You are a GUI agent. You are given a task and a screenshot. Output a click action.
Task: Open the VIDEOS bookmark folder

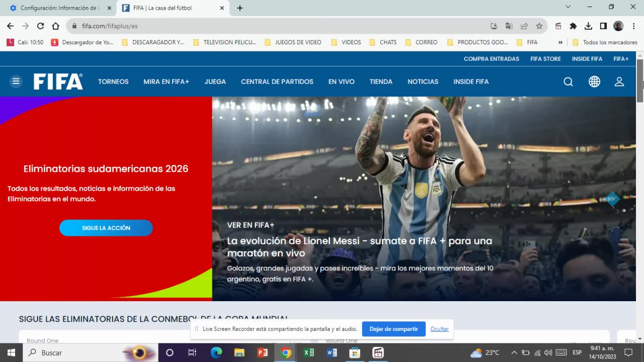click(x=346, y=42)
